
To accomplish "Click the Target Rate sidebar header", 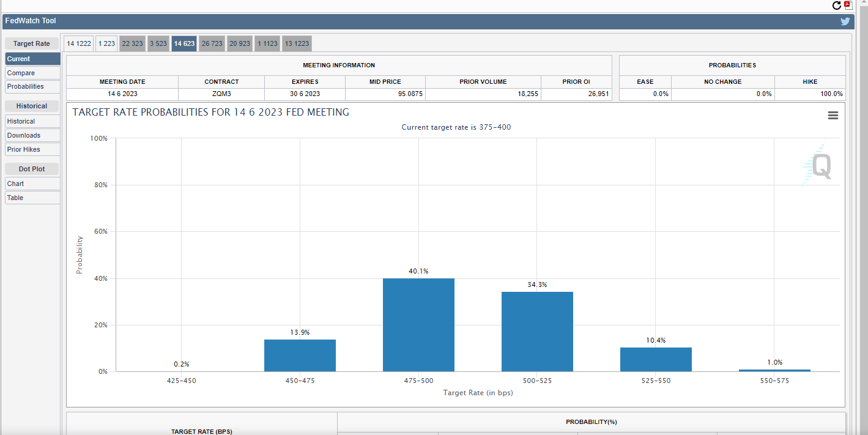I will [32, 43].
